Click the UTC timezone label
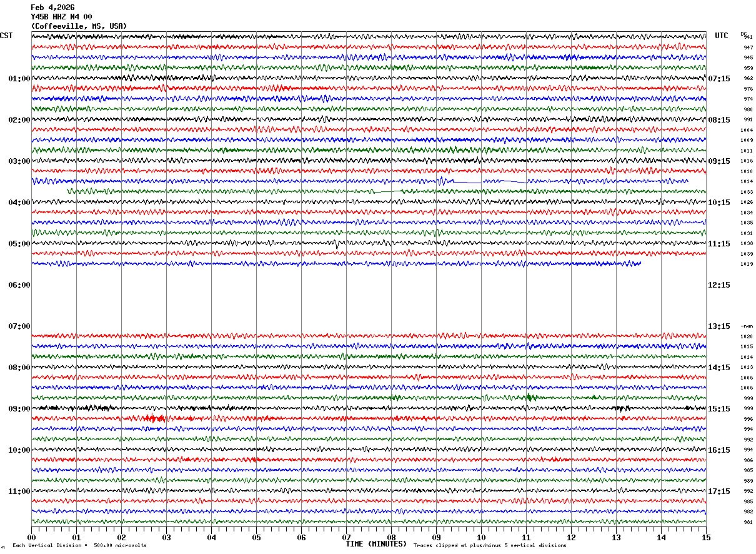 coord(722,36)
